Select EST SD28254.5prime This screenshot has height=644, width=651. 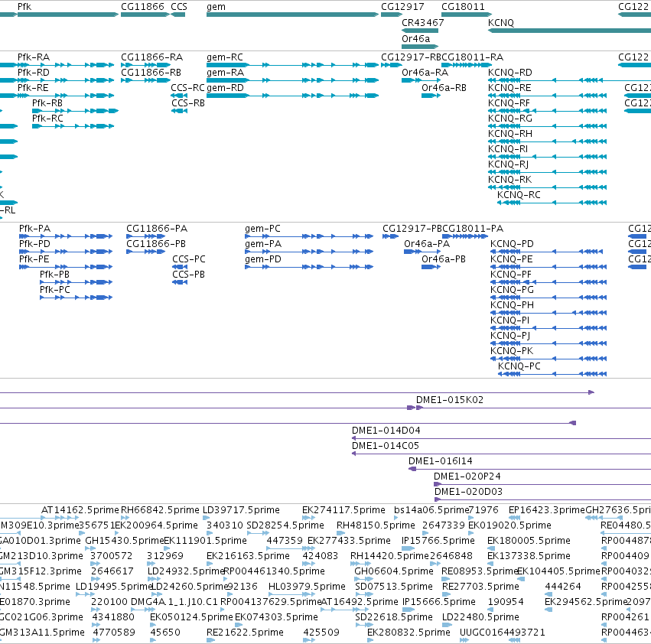tap(285, 525)
